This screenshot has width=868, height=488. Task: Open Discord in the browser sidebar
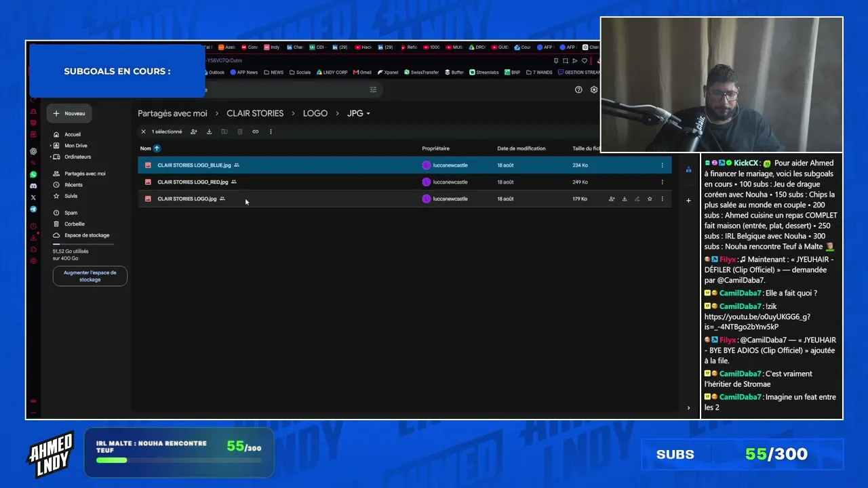(33, 186)
